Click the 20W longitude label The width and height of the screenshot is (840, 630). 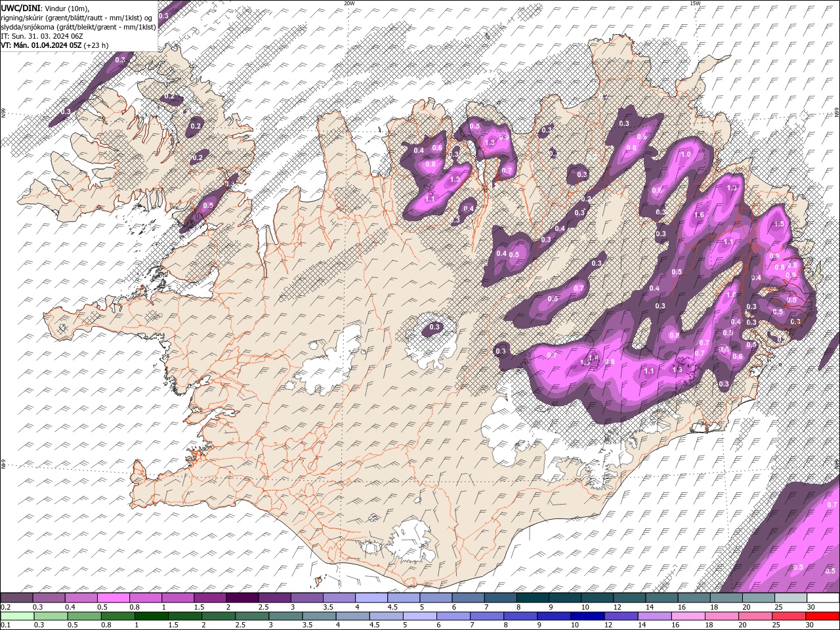[x=349, y=3]
